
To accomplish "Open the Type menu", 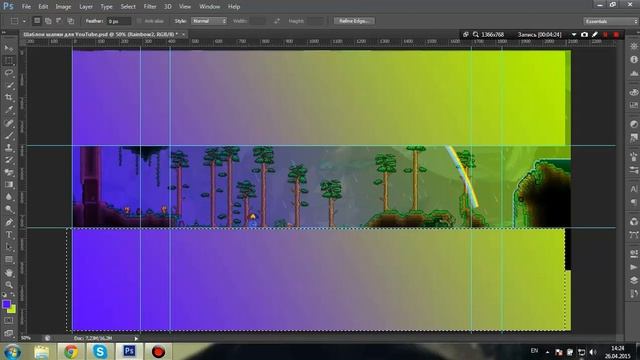I will coord(106,7).
